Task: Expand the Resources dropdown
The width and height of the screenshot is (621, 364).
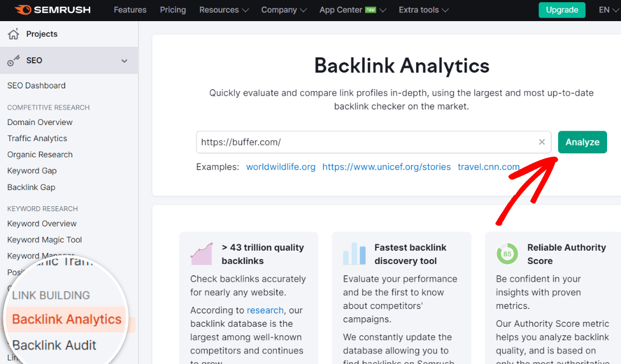Action: [x=223, y=9]
